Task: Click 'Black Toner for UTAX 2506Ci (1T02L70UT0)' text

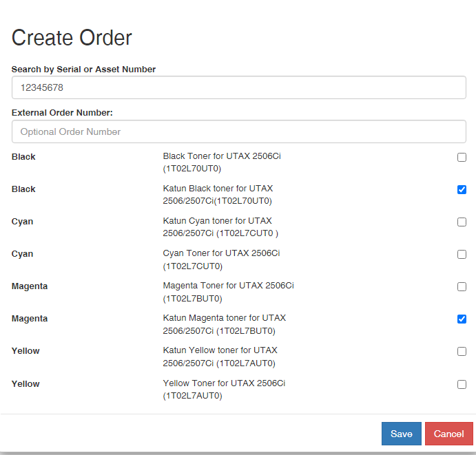Action: [x=222, y=162]
